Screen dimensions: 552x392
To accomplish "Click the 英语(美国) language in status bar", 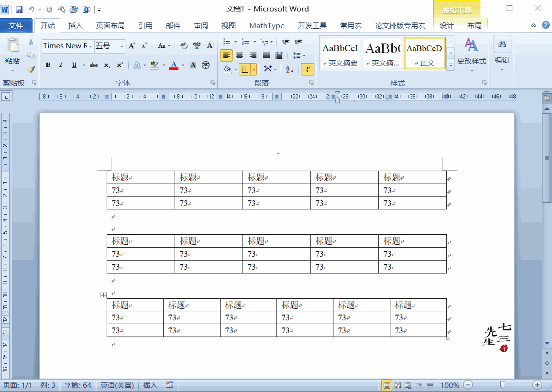I will click(x=117, y=385).
